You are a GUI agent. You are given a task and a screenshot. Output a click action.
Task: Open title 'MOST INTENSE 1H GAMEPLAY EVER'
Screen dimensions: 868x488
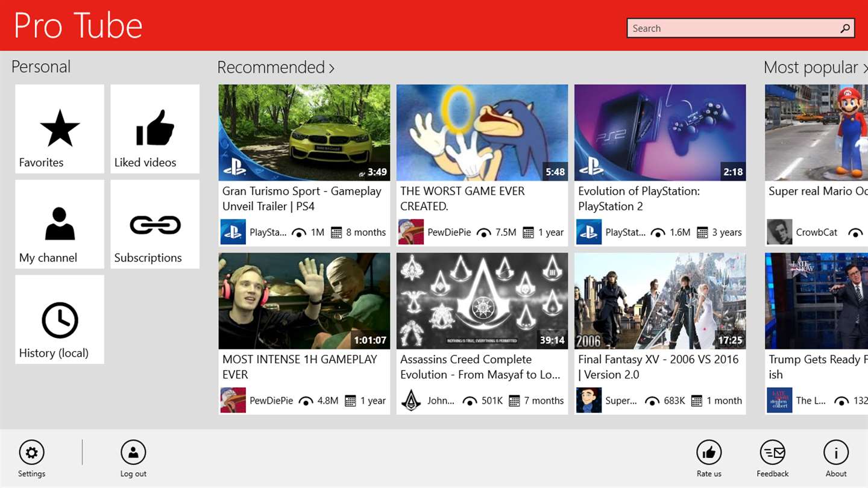pyautogui.click(x=300, y=367)
